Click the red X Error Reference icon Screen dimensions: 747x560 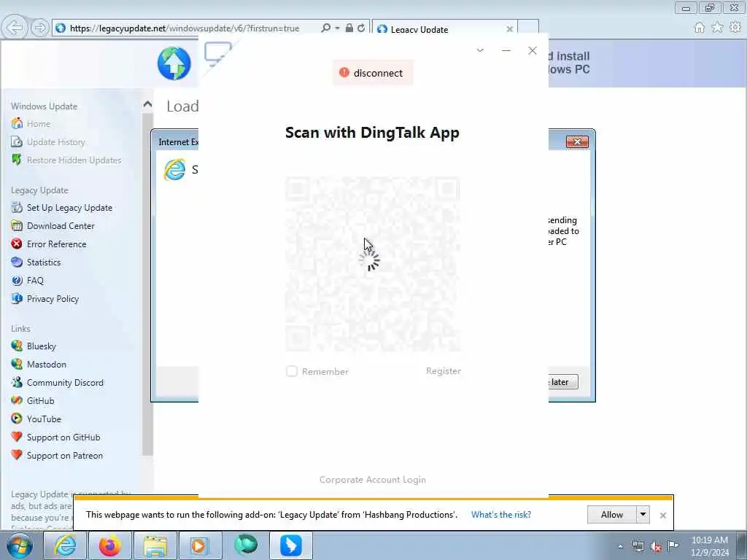pyautogui.click(x=17, y=244)
